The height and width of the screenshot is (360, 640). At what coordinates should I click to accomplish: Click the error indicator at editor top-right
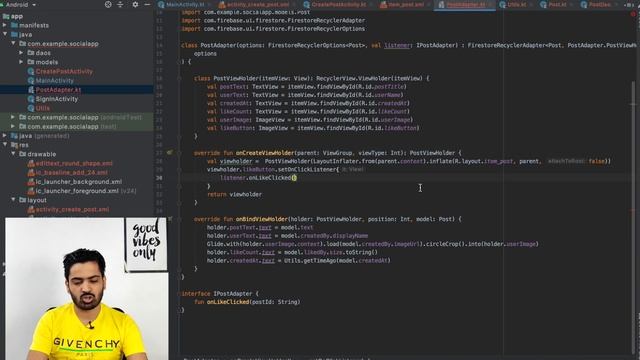coord(633,14)
